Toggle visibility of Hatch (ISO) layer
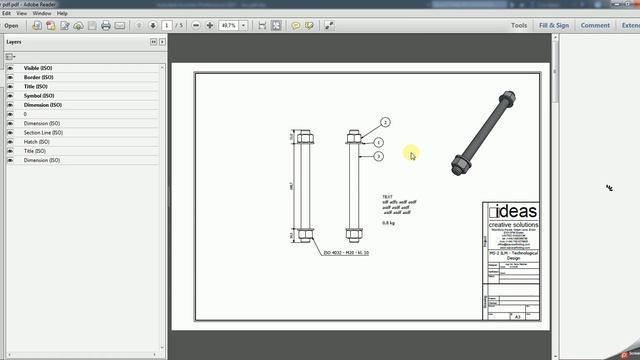 pos(10,142)
